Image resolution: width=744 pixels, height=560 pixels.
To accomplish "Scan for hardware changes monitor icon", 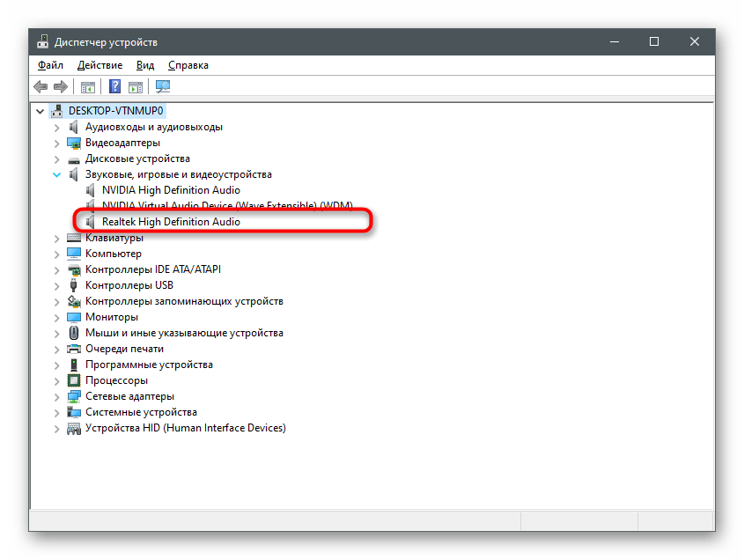I will click(163, 86).
